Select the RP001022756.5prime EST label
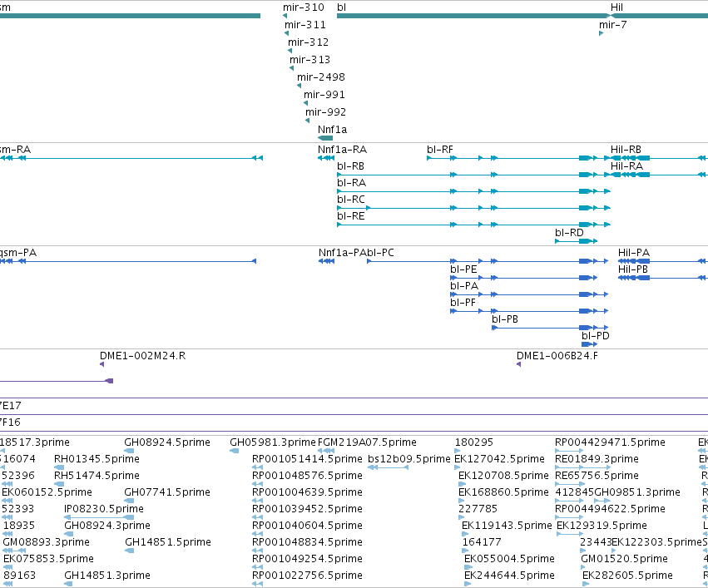 (307, 576)
